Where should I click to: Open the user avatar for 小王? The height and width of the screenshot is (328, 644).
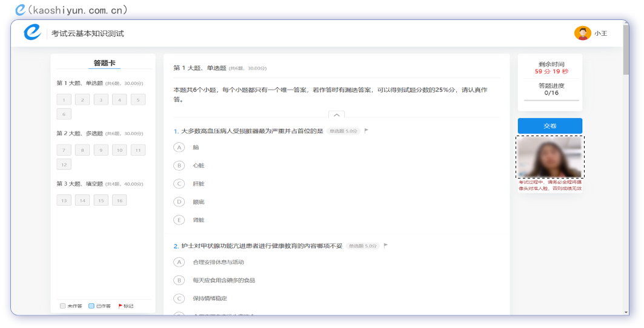coord(582,33)
